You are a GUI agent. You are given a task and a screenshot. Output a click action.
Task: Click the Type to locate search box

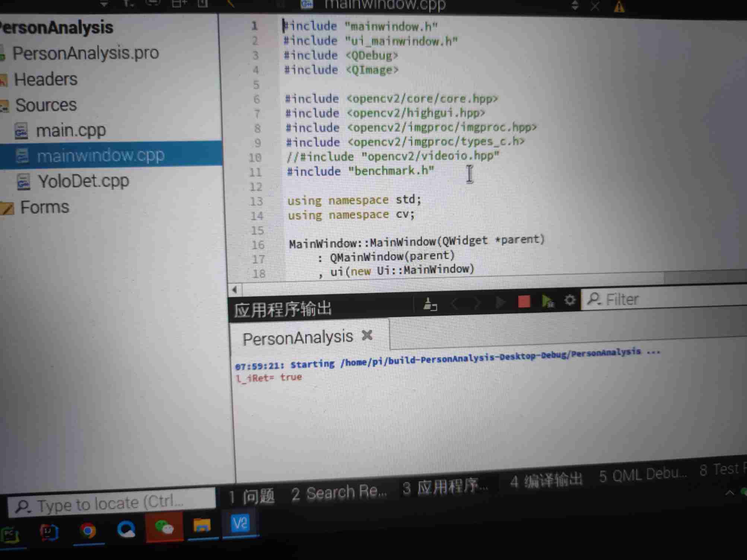[x=112, y=504]
